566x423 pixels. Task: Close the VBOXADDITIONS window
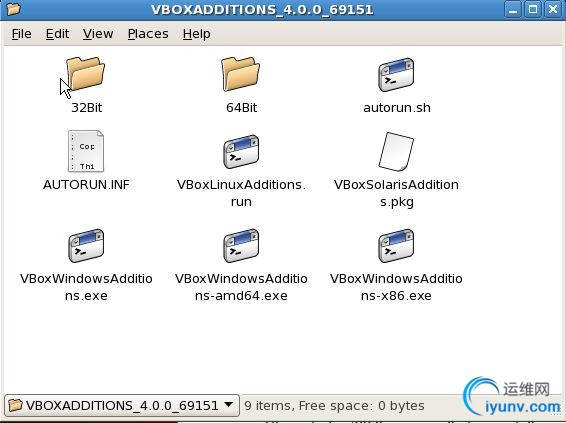(x=553, y=9)
